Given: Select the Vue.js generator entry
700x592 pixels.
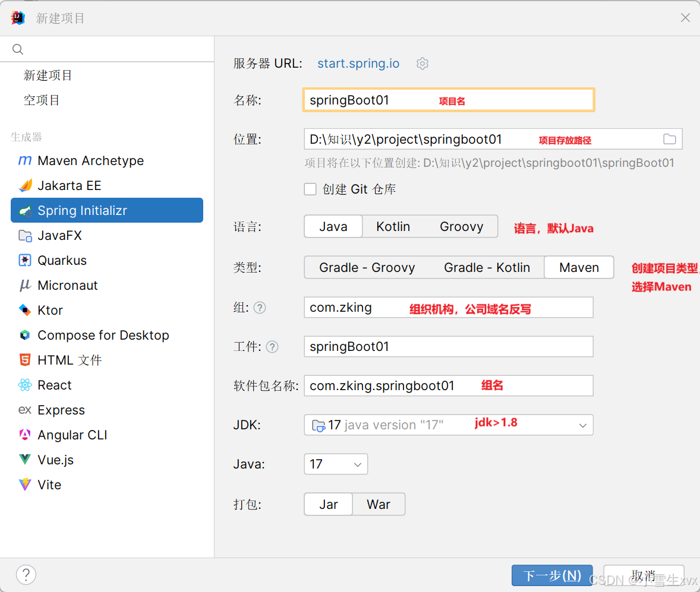Looking at the screenshot, I should tap(107, 460).
